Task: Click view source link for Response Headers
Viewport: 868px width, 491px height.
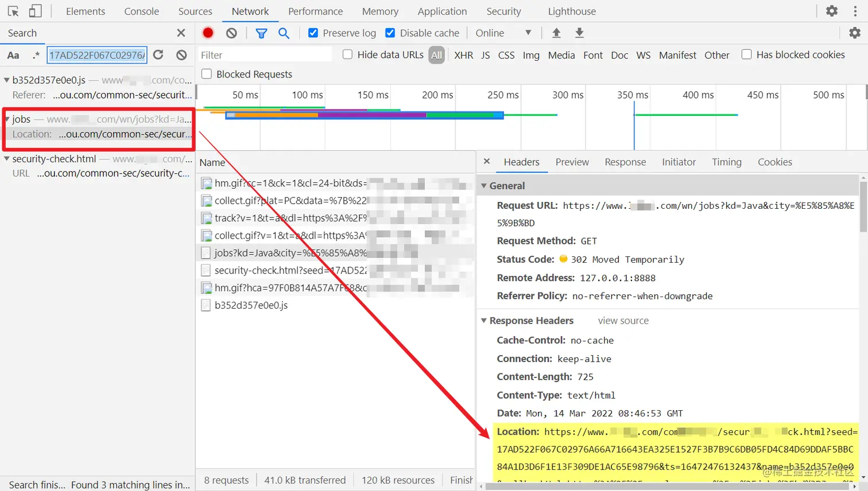Action: [623, 321]
